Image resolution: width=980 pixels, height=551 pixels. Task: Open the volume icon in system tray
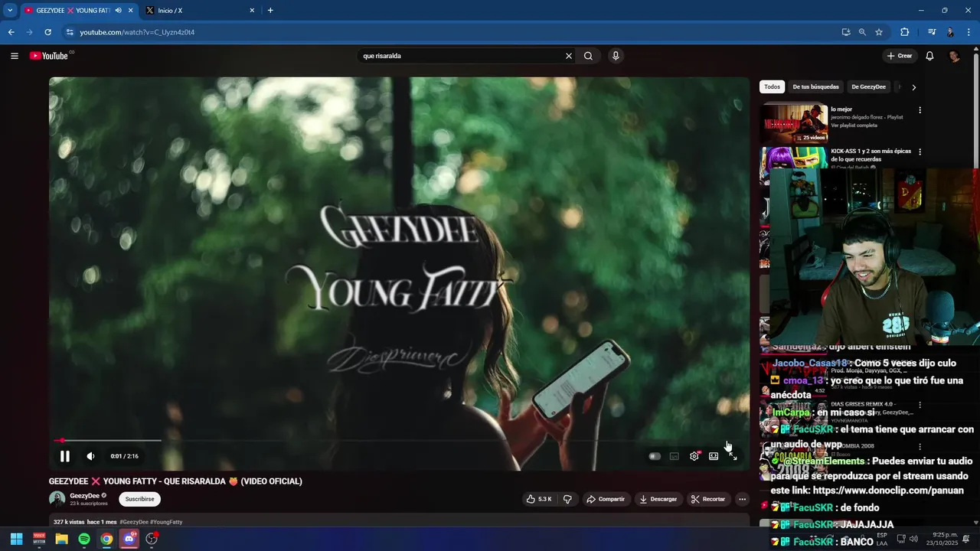913,539
